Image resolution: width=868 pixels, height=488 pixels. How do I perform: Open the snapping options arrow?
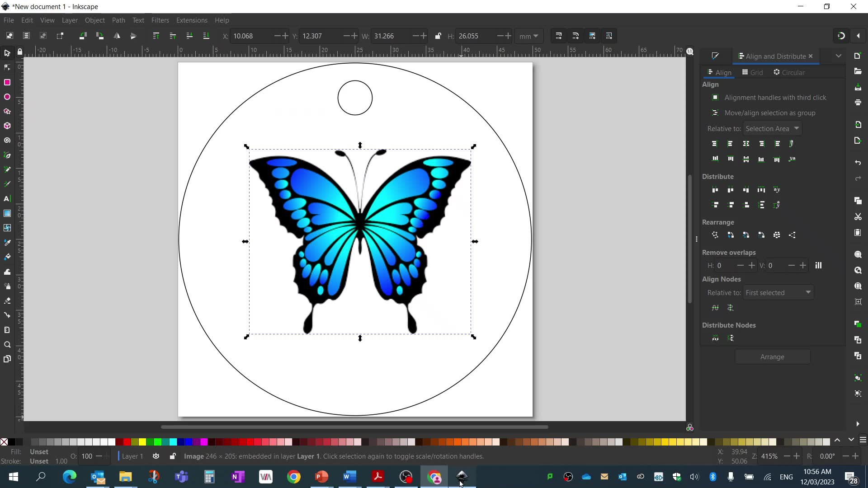(858, 36)
